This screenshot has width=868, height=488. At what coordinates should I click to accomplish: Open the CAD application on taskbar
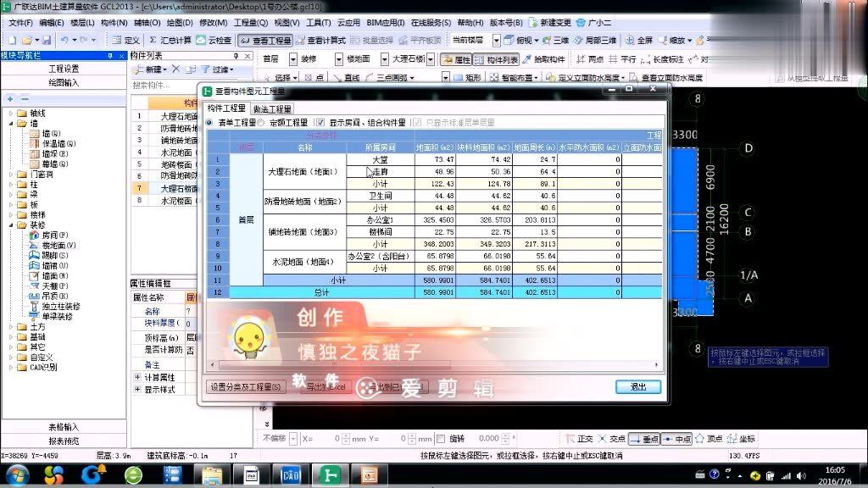coord(291,475)
